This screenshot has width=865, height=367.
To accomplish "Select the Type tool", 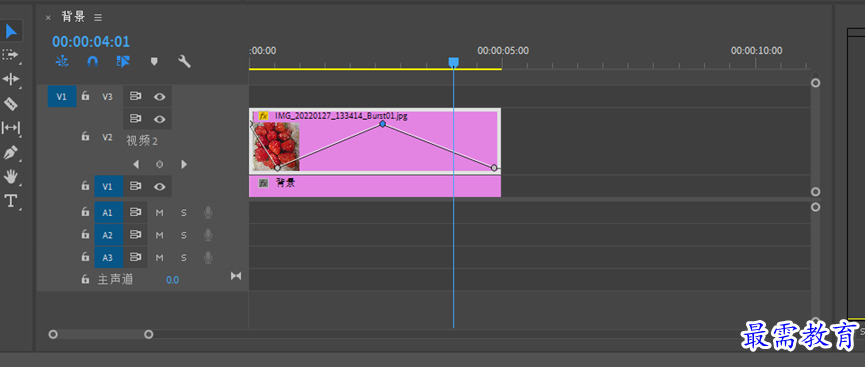I will (10, 201).
